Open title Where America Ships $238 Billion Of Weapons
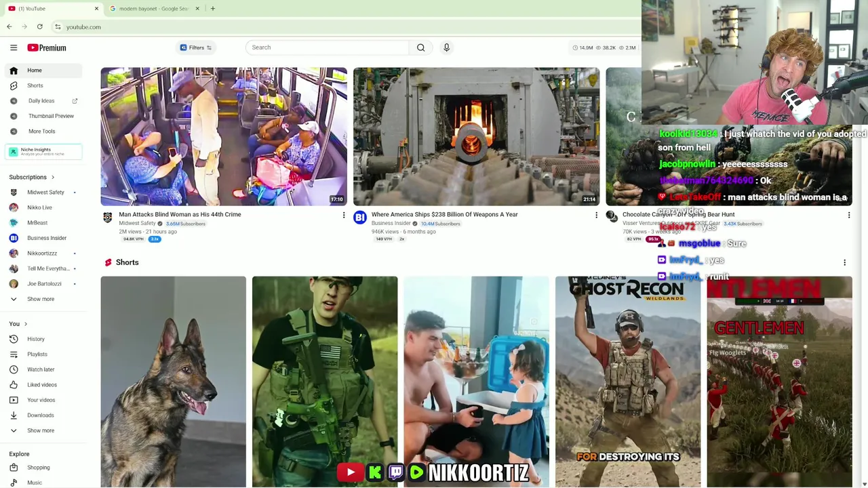Image resolution: width=868 pixels, height=488 pixels. tap(444, 214)
